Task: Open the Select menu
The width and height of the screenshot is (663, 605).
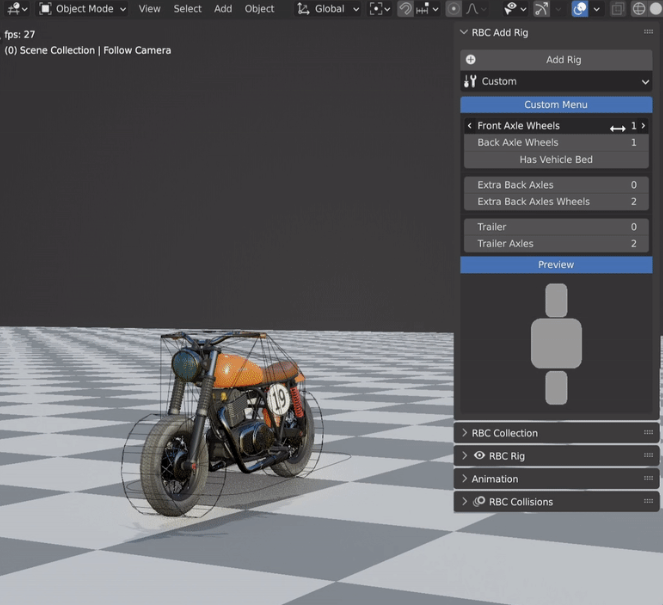Action: 187,8
